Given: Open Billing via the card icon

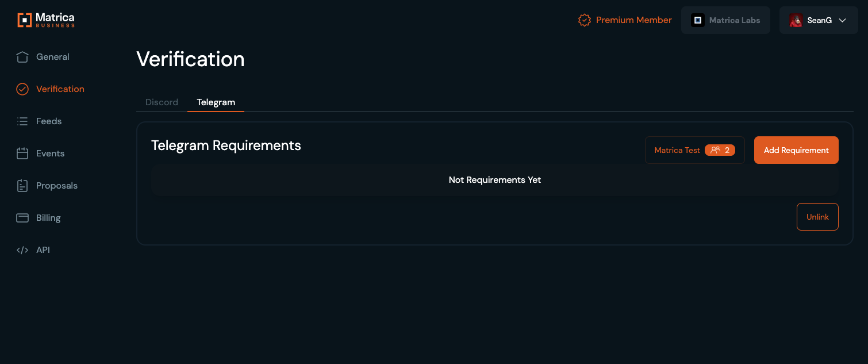Looking at the screenshot, I should pos(22,218).
